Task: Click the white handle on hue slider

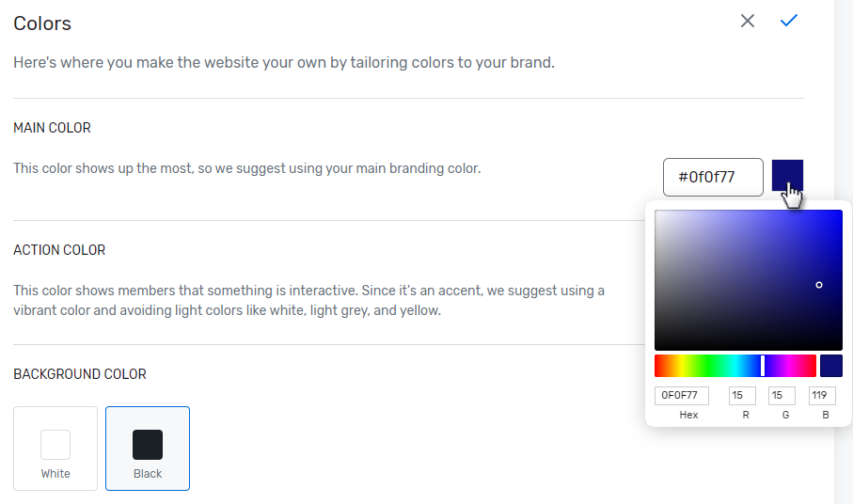Action: (x=763, y=366)
